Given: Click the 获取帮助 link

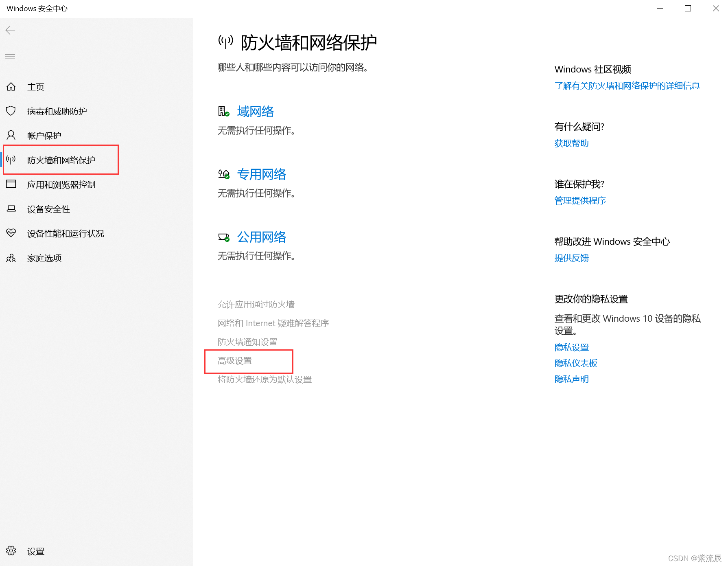Looking at the screenshot, I should pyautogui.click(x=571, y=143).
